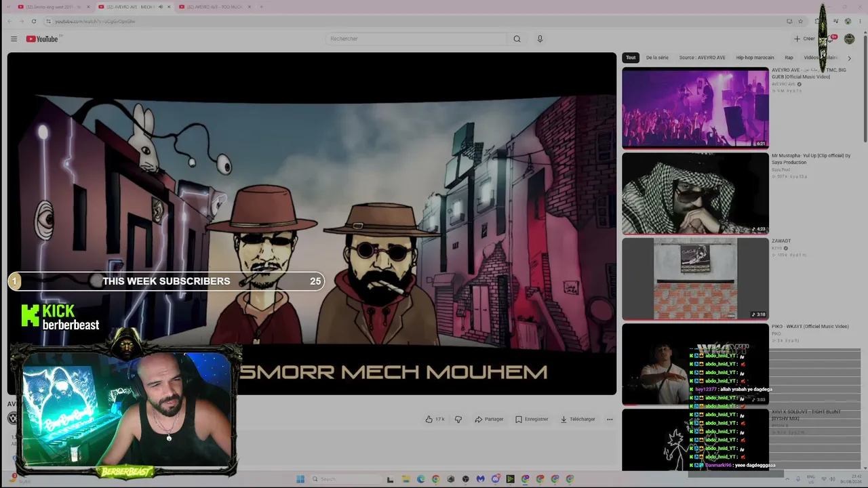Viewport: 868px width, 488px height.
Task: Open the YouTube notifications bell
Action: [831, 39]
